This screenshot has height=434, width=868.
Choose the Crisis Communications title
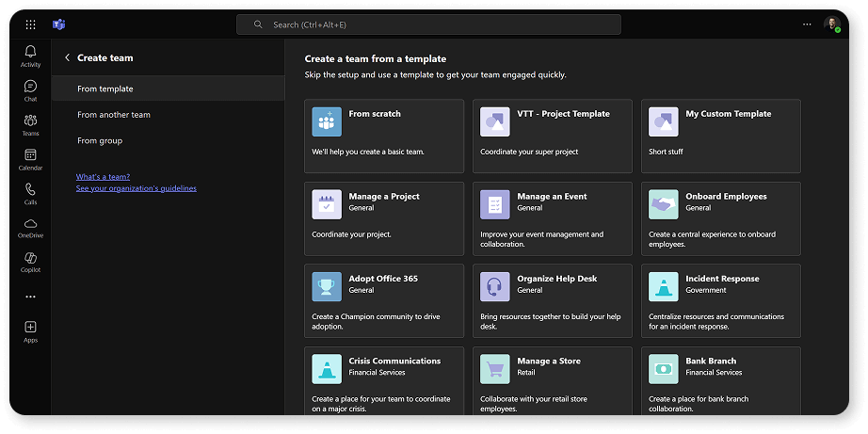pos(394,361)
